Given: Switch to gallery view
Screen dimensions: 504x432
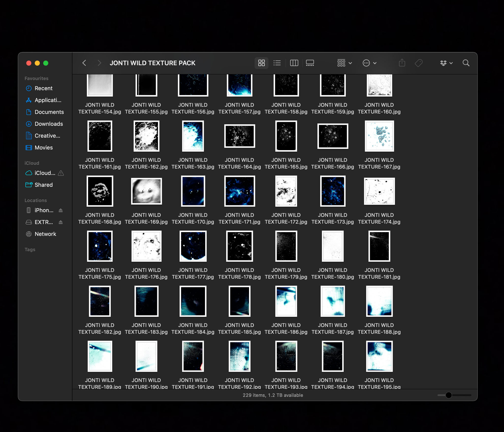Looking at the screenshot, I should [310, 63].
